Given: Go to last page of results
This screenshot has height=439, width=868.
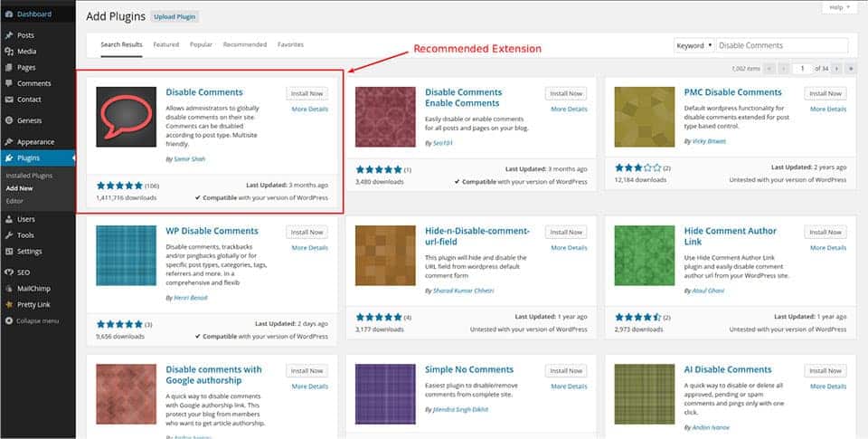Looking at the screenshot, I should pyautogui.click(x=851, y=69).
